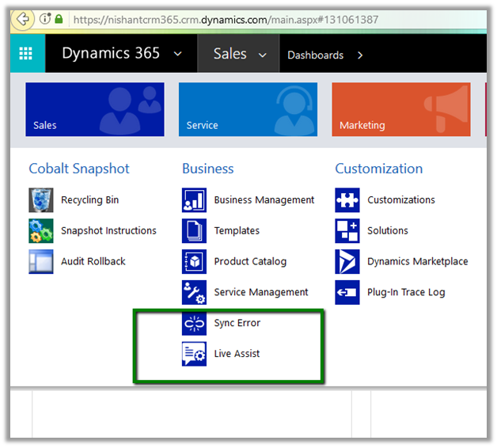497x448 pixels.
Task: Open the Business Management icon
Action: [x=194, y=200]
